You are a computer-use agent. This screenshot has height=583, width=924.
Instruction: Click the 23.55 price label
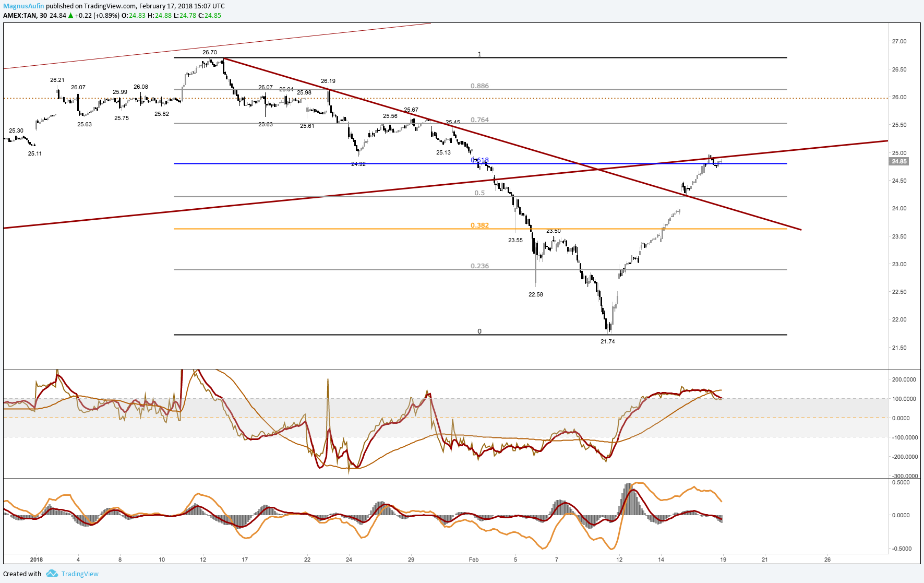tap(515, 240)
